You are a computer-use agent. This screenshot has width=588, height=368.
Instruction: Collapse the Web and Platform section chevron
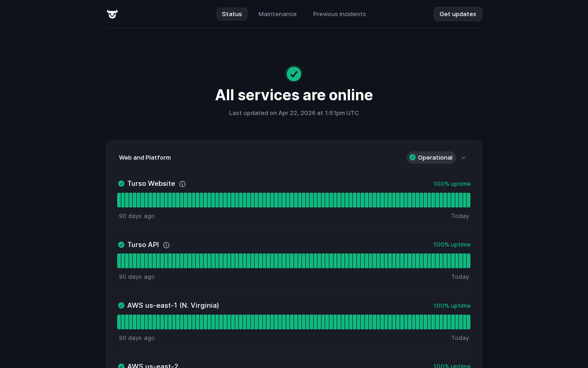click(464, 158)
